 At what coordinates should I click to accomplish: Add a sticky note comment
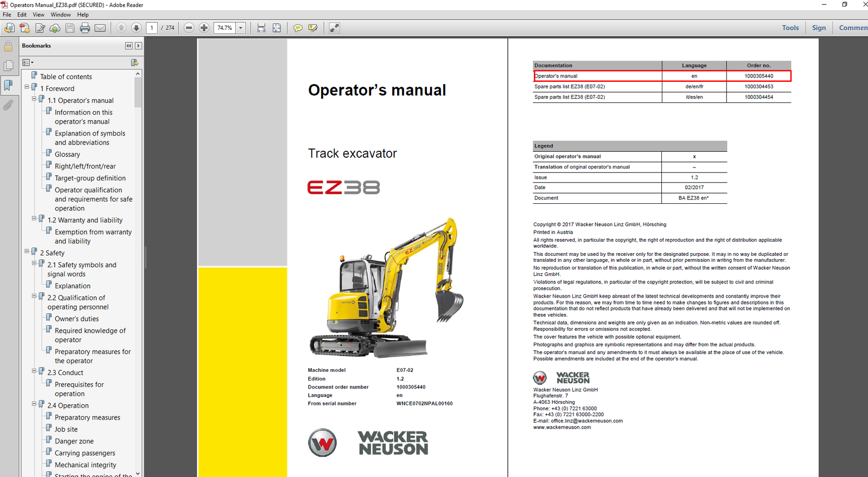[297, 28]
